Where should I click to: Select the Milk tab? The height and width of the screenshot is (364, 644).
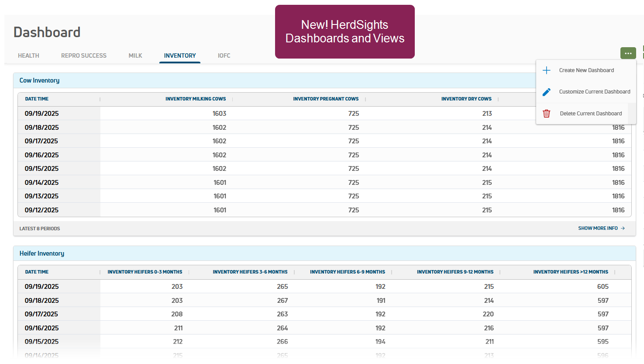[x=135, y=55]
